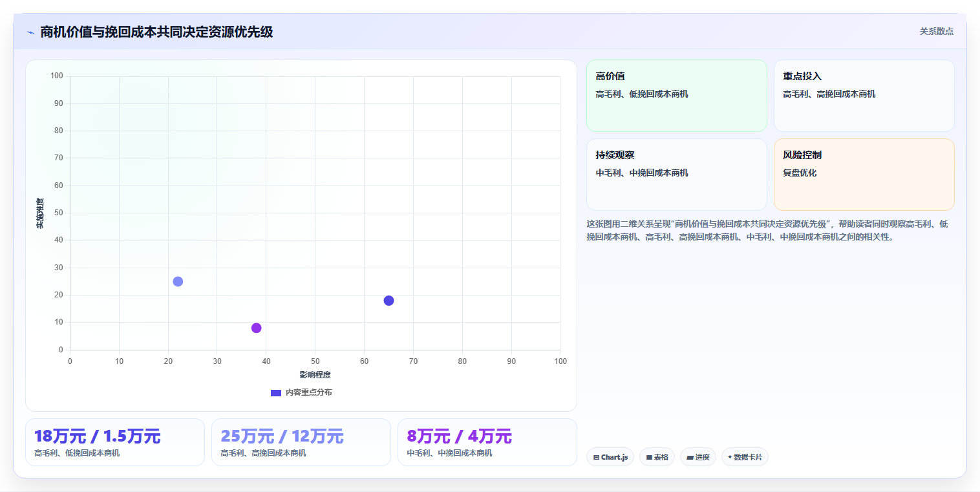Toggle the 内容重点分布 legend item
Viewport: 980px width, 492px height.
301,392
